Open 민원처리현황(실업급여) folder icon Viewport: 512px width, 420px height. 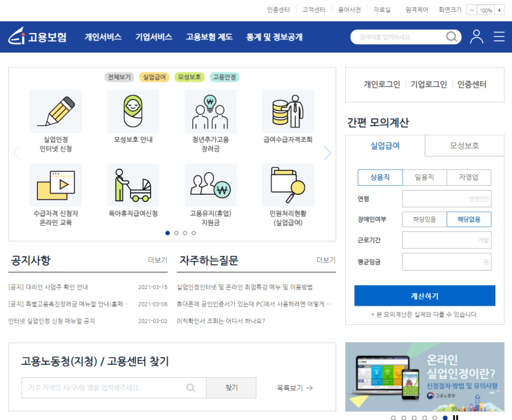coord(288,185)
